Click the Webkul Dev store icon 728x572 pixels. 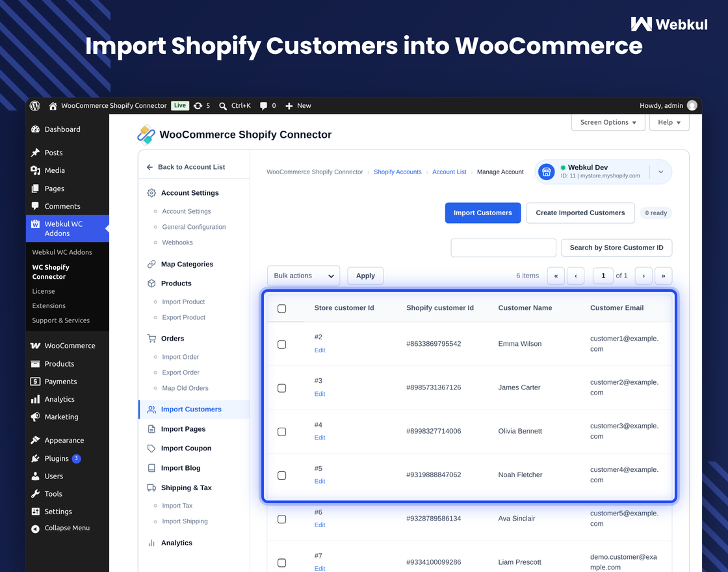547,172
